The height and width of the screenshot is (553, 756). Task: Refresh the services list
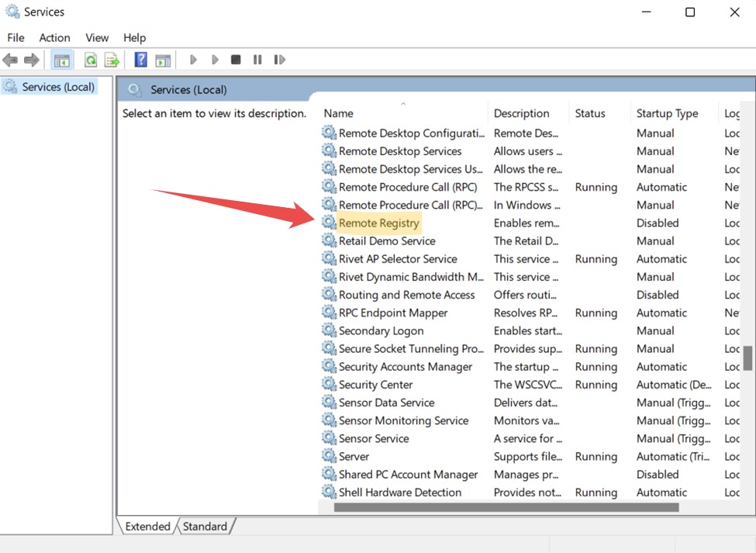click(x=91, y=60)
